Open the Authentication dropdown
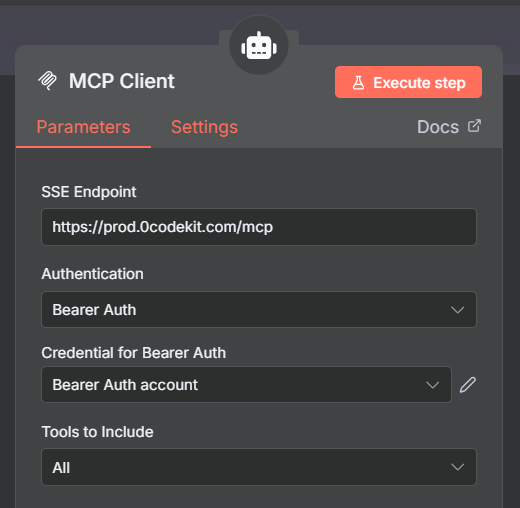 (x=259, y=310)
